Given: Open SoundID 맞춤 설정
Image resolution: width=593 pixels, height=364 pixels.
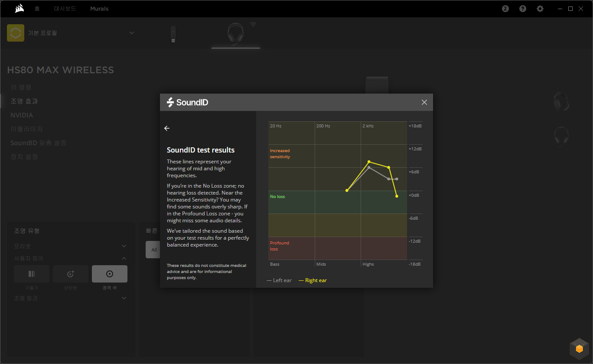Looking at the screenshot, I should (x=38, y=143).
